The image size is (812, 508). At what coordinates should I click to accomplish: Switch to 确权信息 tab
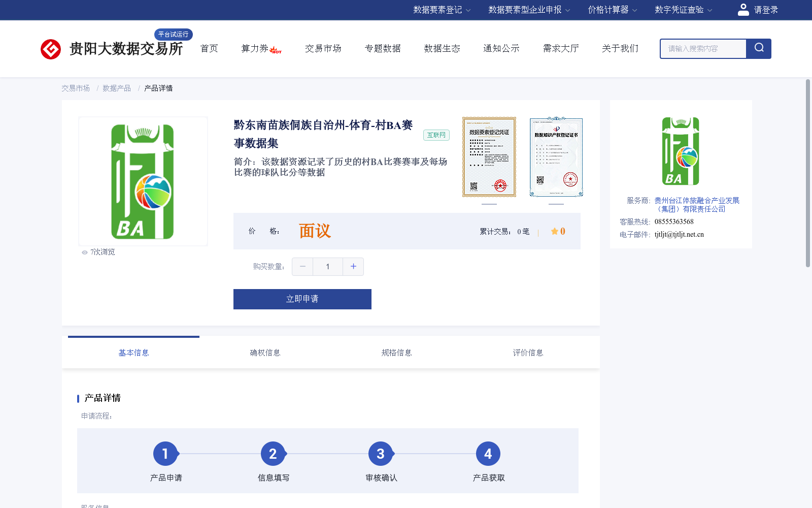[x=265, y=353]
